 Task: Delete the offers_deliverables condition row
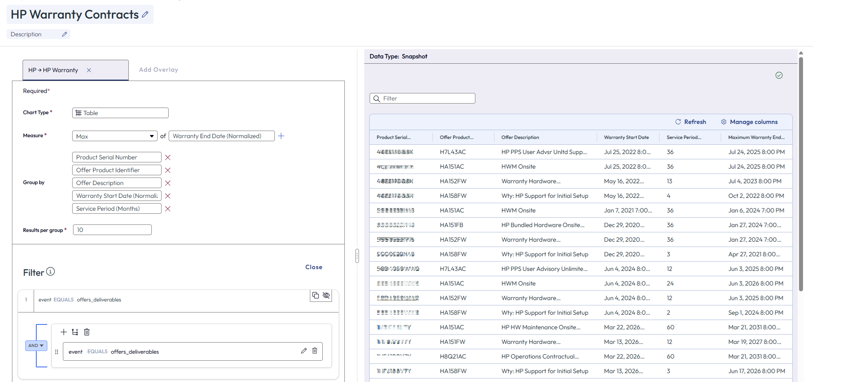315,351
